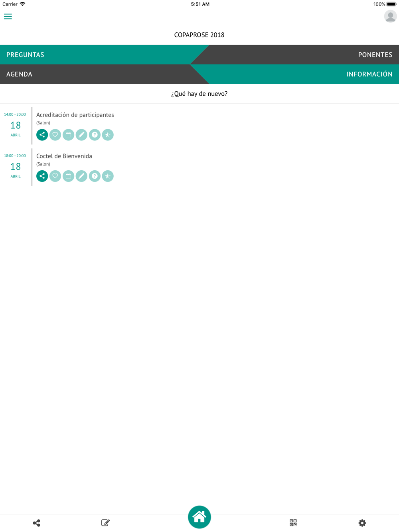Image resolution: width=399 pixels, height=532 pixels.
Task: Favorite the Coctel de Bienvenida event
Action: pos(55,176)
